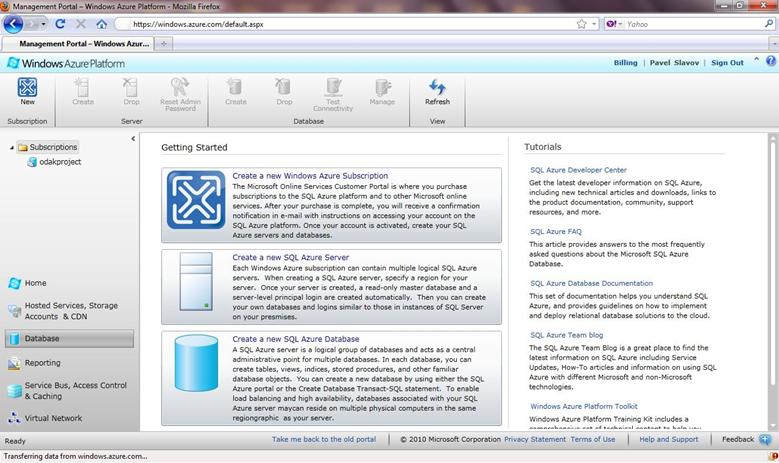Select the Subscriptions folder in tree
The width and height of the screenshot is (779, 463).
[48, 147]
